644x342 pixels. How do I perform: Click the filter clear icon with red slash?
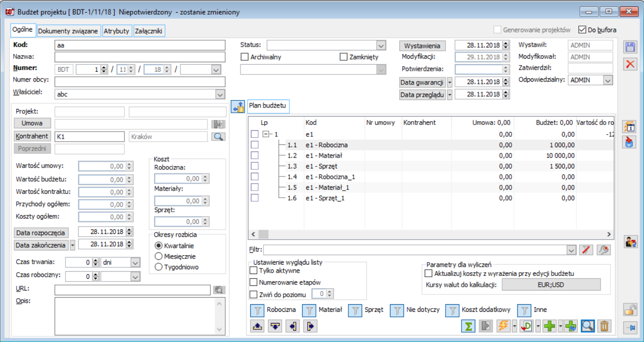coord(586,250)
